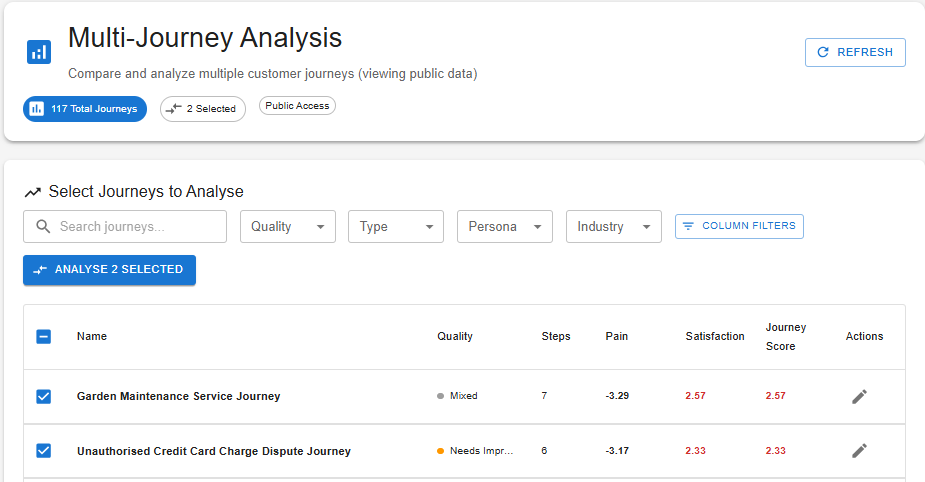Click the trending arrow icon beside Select Journeys
Image resolution: width=925 pixels, height=482 pixels.
coord(33,192)
